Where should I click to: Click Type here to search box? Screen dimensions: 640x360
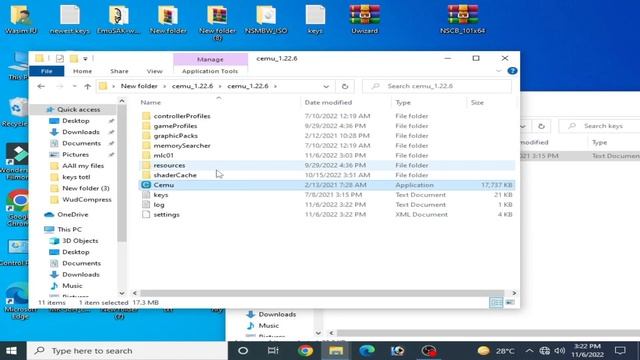[x=127, y=351]
